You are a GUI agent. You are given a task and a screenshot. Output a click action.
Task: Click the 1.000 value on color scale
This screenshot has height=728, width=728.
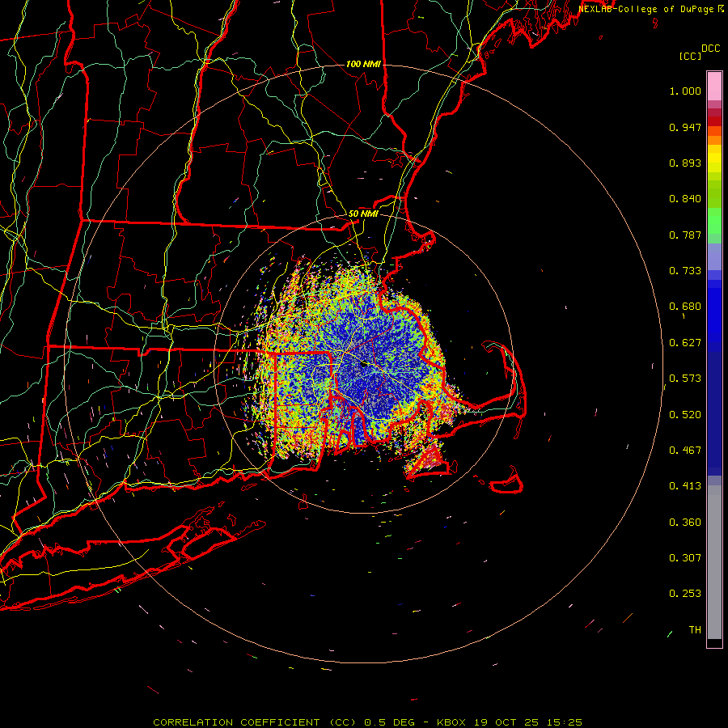pyautogui.click(x=685, y=91)
